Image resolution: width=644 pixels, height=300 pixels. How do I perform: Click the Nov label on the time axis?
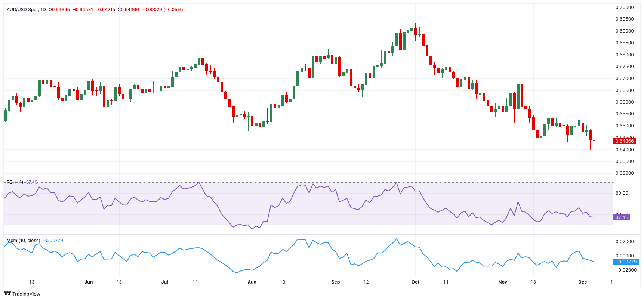[503, 282]
